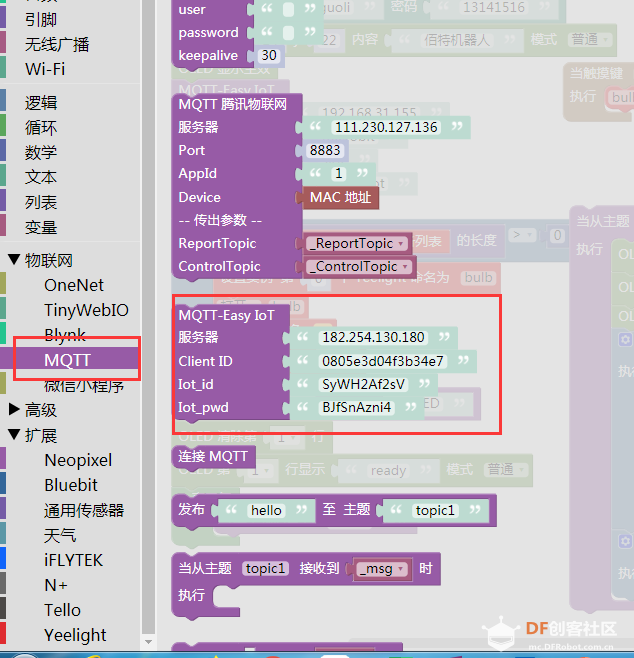Edit Easy IoT server 182.254.130.180

point(373,337)
